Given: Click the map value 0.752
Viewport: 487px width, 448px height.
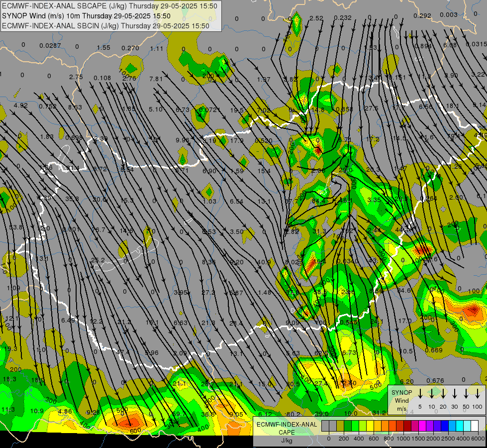Looking at the screenshot, I should click(x=48, y=107).
